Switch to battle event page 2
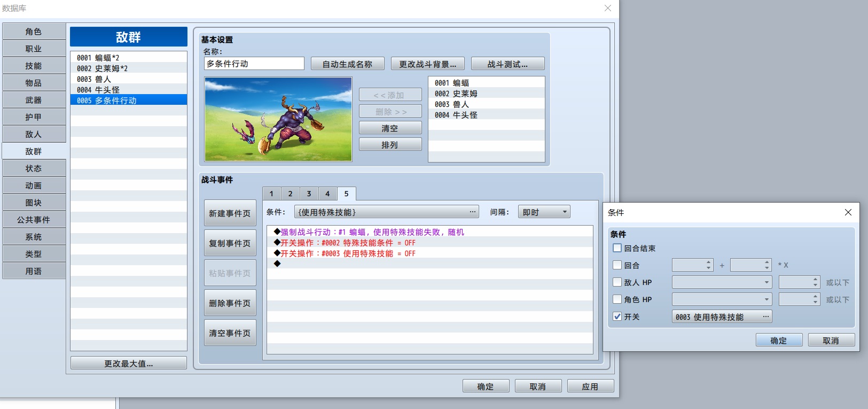This screenshot has width=868, height=409. click(x=290, y=194)
